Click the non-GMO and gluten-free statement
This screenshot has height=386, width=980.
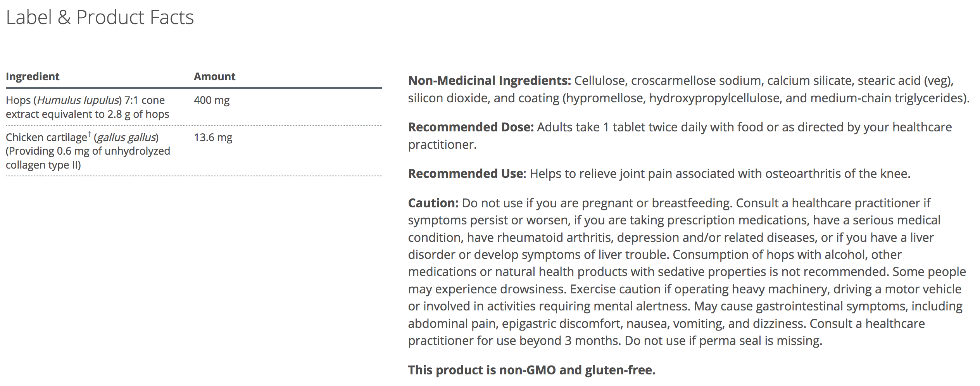point(531,370)
